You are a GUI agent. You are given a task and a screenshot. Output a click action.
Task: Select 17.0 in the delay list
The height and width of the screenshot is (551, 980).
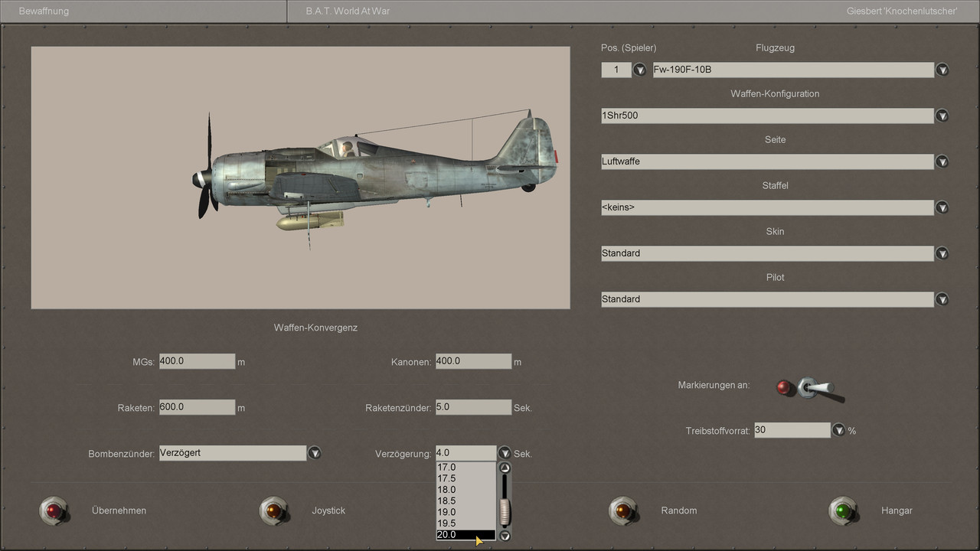point(466,467)
